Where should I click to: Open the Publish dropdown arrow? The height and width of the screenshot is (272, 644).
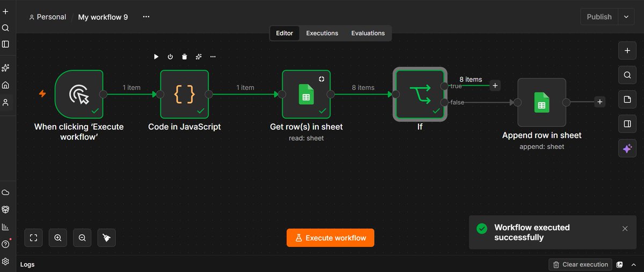click(626, 17)
